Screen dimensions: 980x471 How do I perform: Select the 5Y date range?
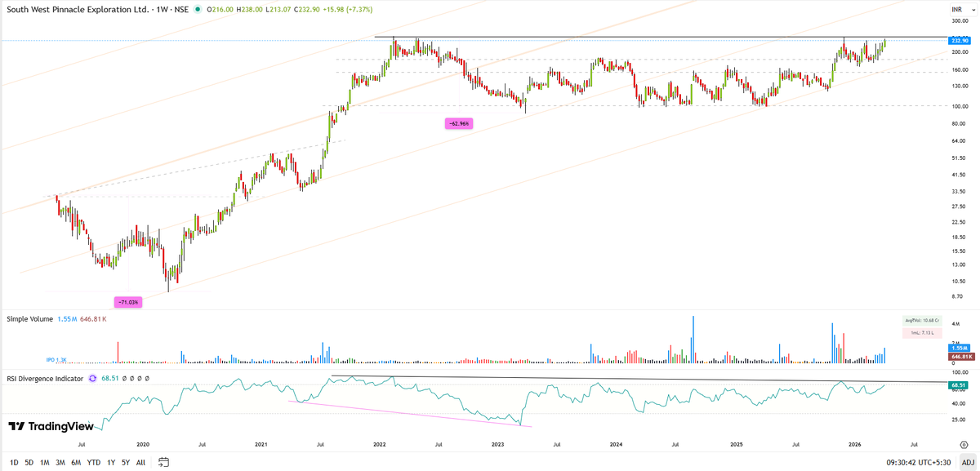[125, 462]
